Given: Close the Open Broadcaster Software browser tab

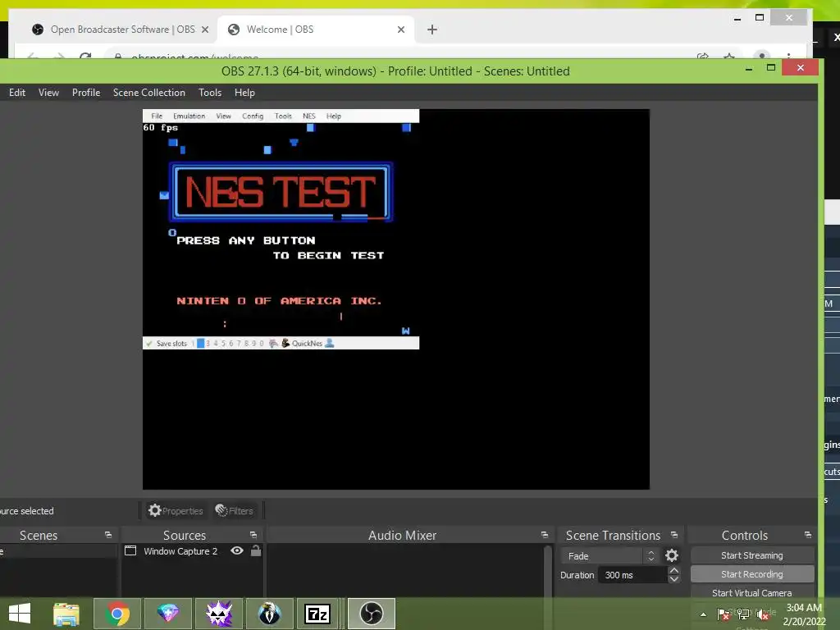Looking at the screenshot, I should click(x=204, y=30).
